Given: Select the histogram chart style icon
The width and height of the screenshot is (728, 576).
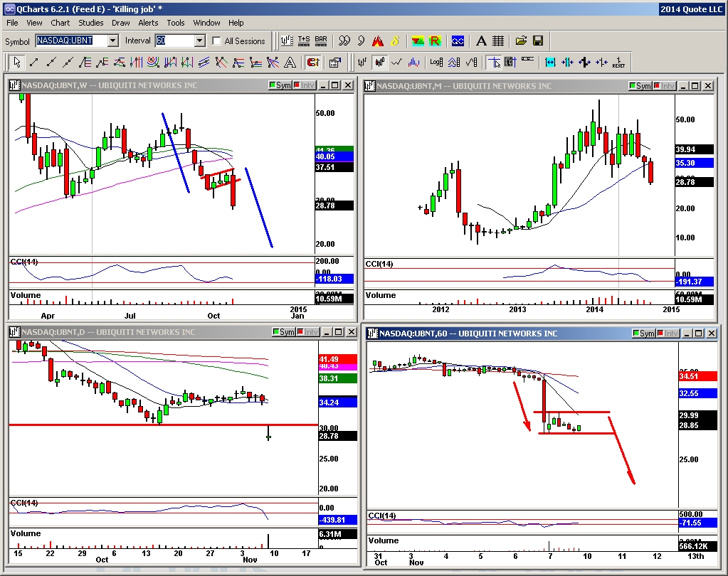Looking at the screenshot, I should coord(413,62).
